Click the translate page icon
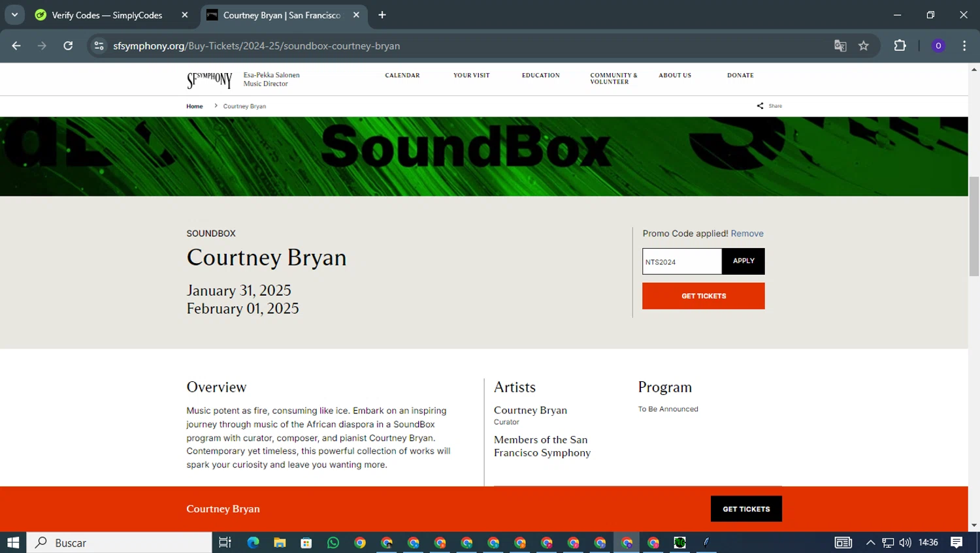980x553 pixels. click(840, 46)
